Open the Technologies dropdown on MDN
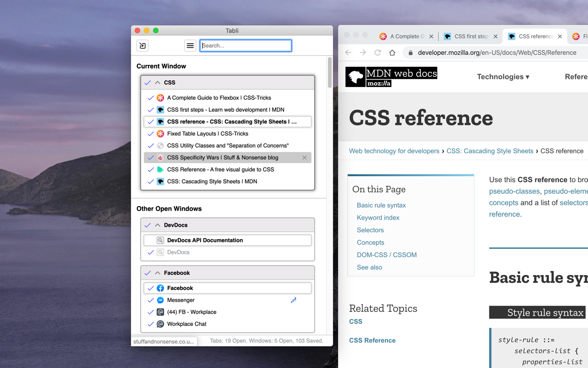588x368 pixels. coord(503,77)
